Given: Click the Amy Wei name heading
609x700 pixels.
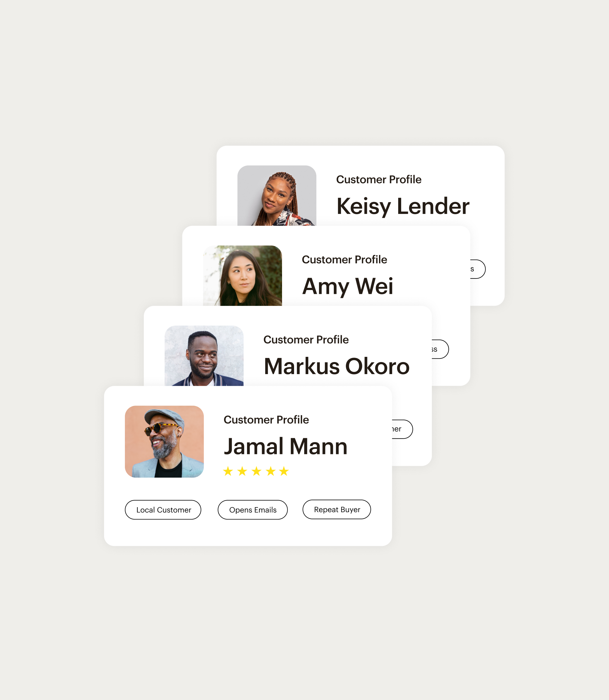Looking at the screenshot, I should coord(347,286).
